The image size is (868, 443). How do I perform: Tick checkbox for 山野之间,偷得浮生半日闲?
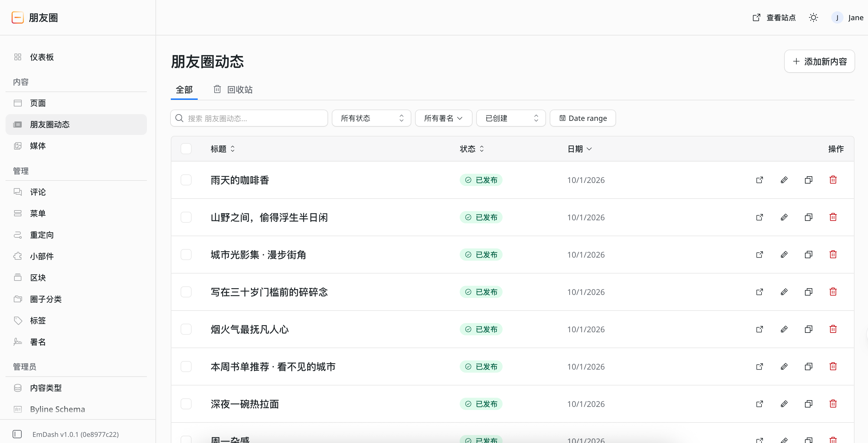(186, 217)
